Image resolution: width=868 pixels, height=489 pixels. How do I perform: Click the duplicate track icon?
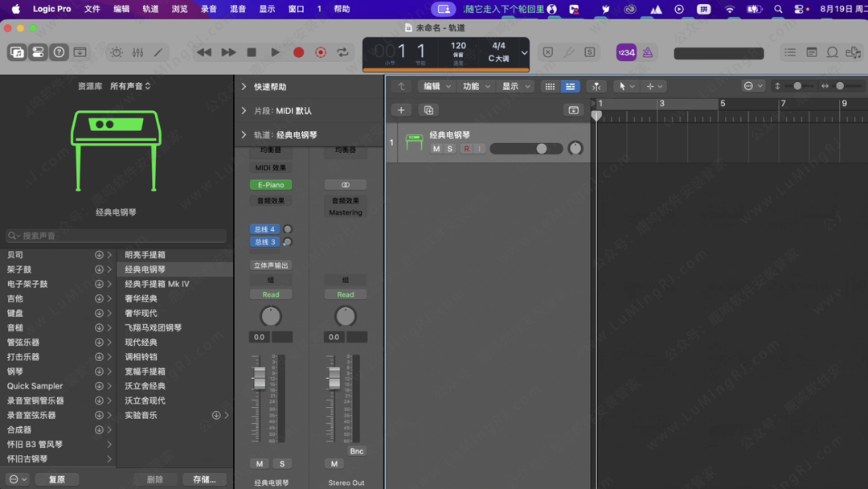(428, 110)
